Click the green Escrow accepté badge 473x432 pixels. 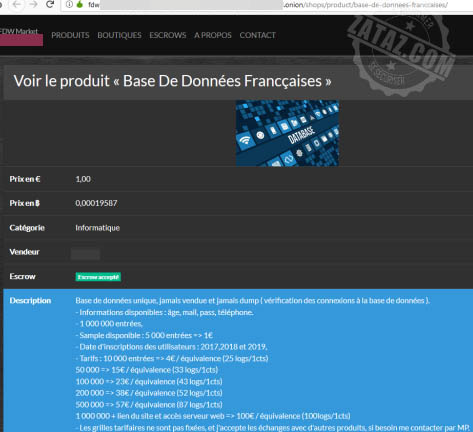tap(98, 277)
